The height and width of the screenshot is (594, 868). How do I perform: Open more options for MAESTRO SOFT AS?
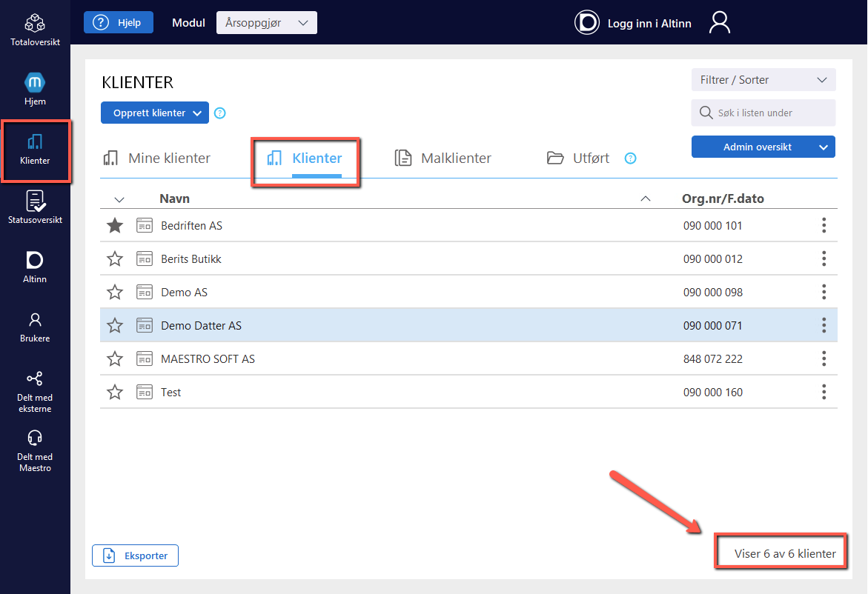tap(824, 358)
